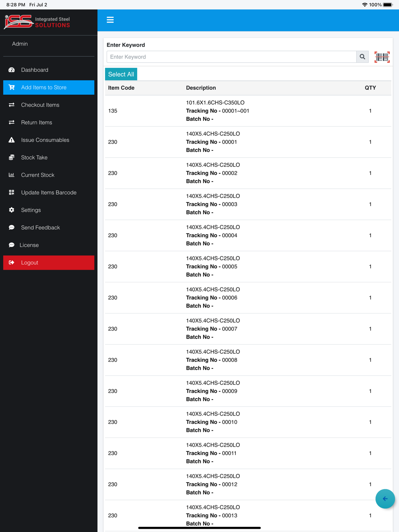Click the Issue Consumables warning icon
Screen dimensions: 399x532
[x=12, y=140]
